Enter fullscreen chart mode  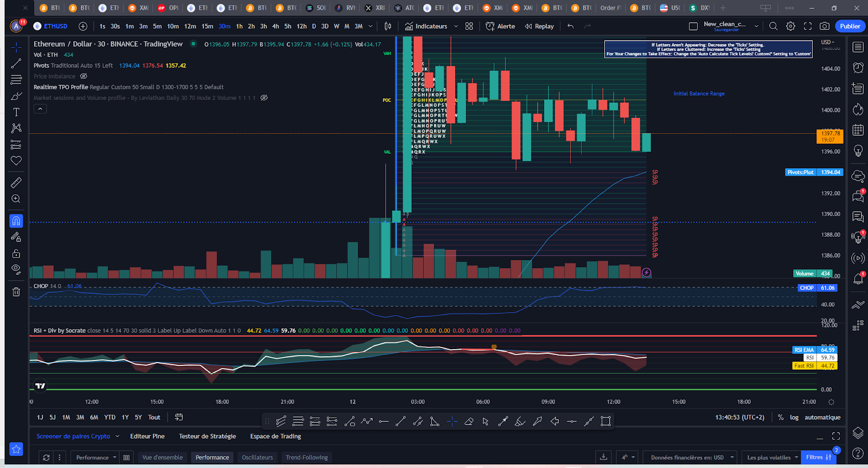coord(808,26)
